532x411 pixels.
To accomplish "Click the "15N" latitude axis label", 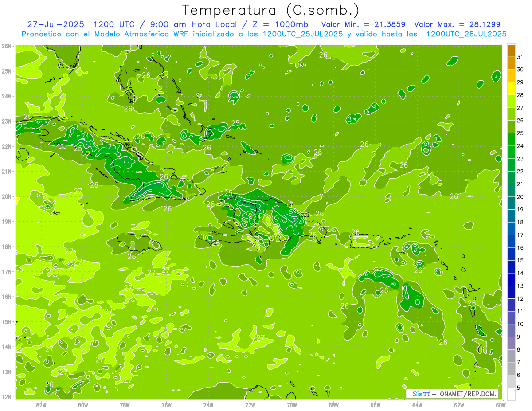I will (x=7, y=321).
